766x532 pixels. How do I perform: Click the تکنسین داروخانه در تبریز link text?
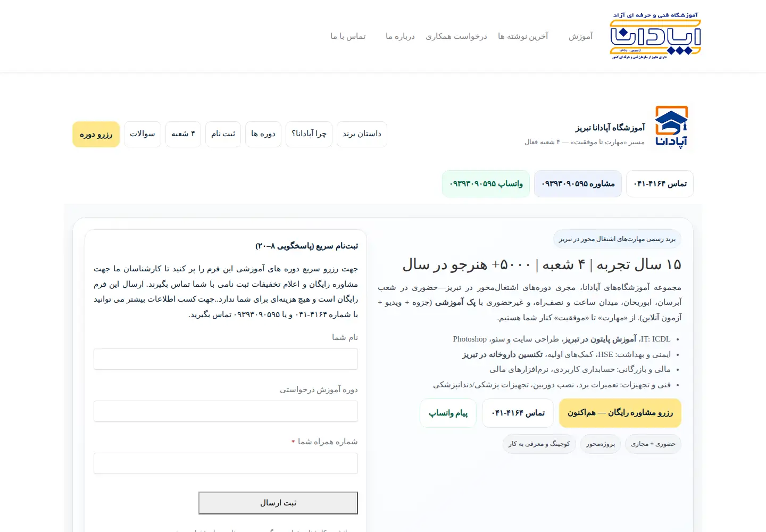click(x=502, y=354)
